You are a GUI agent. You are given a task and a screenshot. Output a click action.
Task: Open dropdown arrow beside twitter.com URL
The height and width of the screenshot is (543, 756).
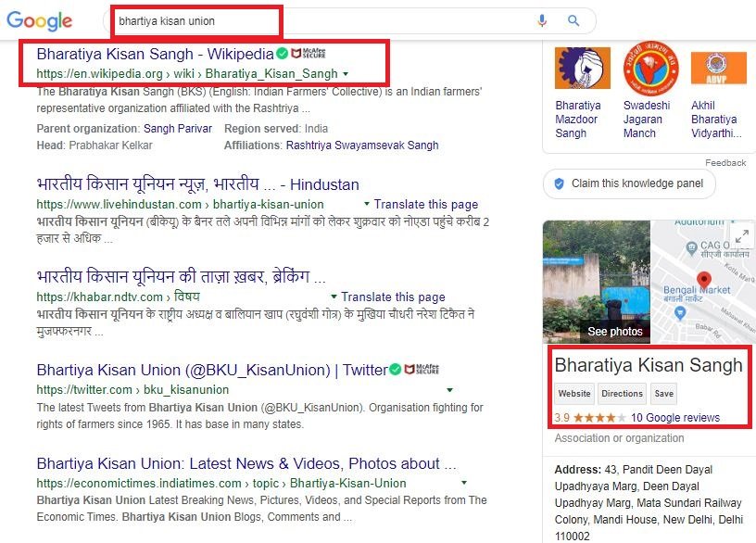(449, 390)
